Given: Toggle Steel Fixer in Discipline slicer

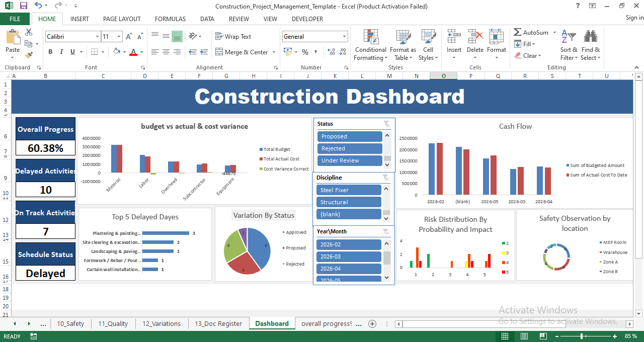Looking at the screenshot, I should (x=349, y=190).
